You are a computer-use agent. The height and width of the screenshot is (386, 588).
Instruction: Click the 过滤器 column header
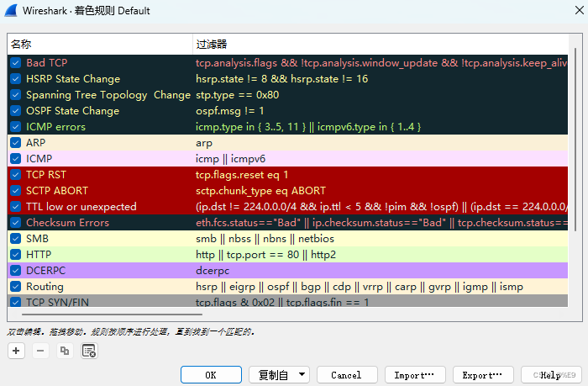[x=381, y=45]
